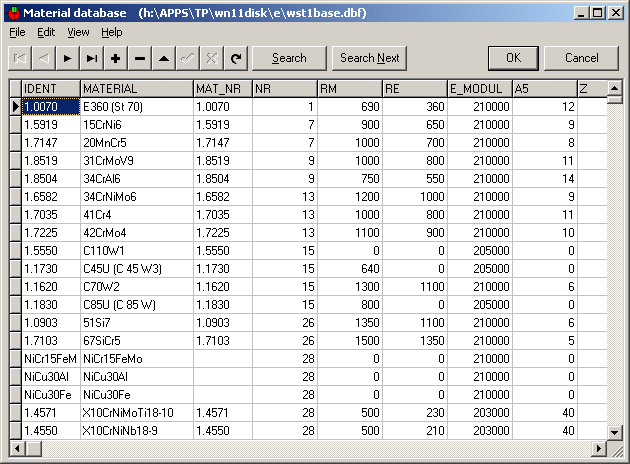Screen dimensions: 630x464
Task: Click the application icon in title bar
Action: pos(12,13)
